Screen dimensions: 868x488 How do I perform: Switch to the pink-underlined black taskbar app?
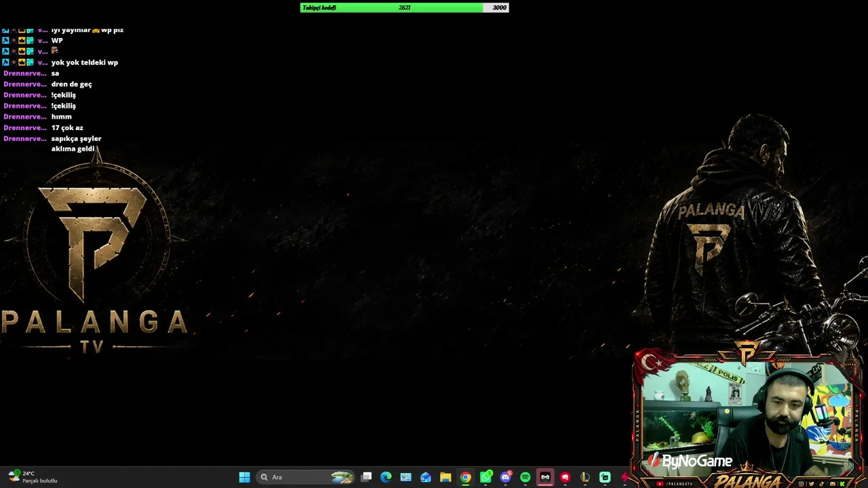545,477
